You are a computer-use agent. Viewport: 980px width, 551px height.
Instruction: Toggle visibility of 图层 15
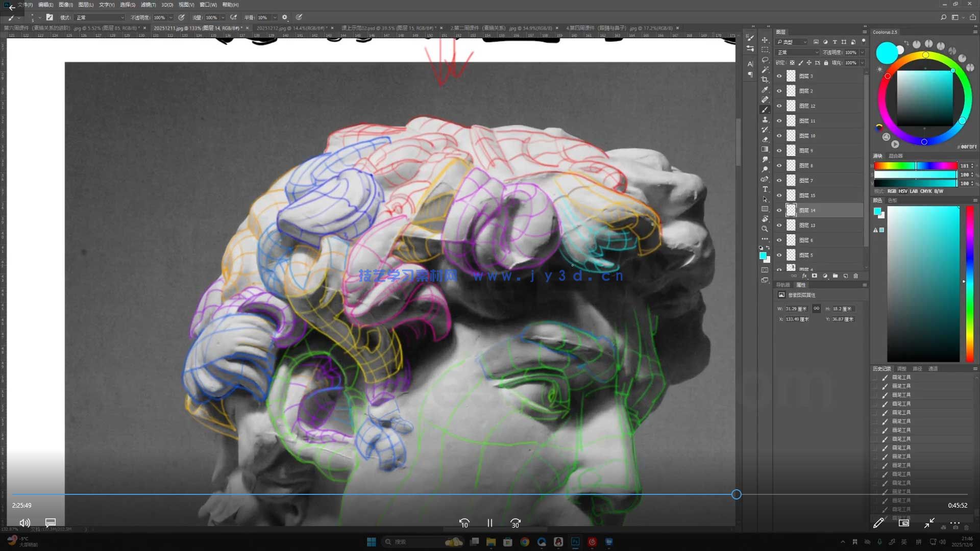tap(779, 195)
